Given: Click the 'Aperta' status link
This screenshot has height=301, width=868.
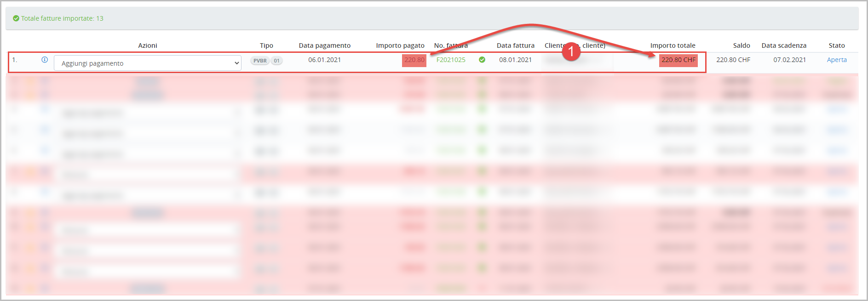Looking at the screenshot, I should pyautogui.click(x=836, y=60).
